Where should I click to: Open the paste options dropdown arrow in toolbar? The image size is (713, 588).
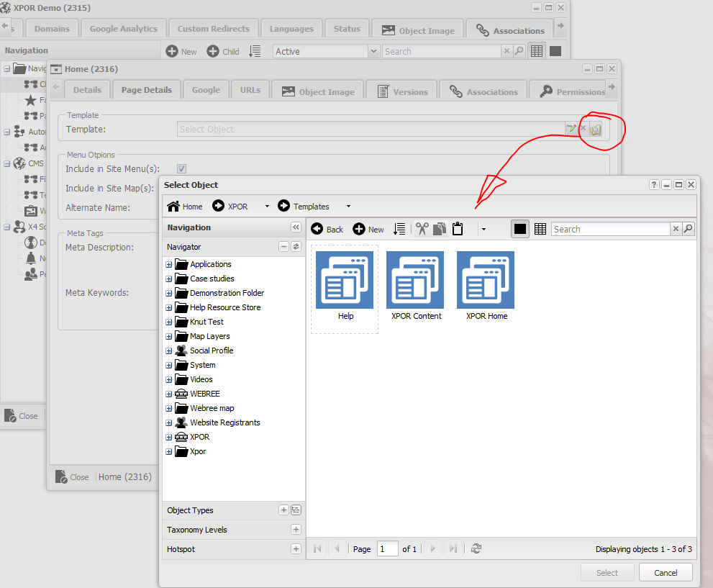(x=483, y=229)
